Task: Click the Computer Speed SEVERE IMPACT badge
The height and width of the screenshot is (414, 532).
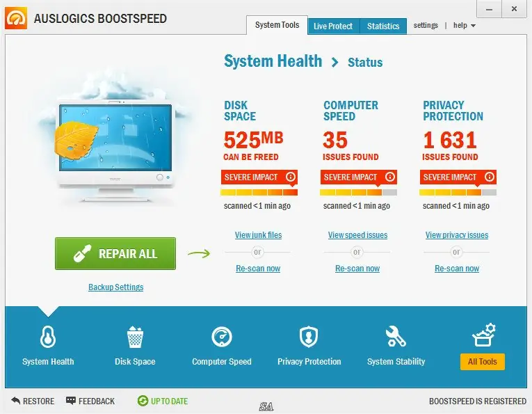Action: pyautogui.click(x=359, y=177)
